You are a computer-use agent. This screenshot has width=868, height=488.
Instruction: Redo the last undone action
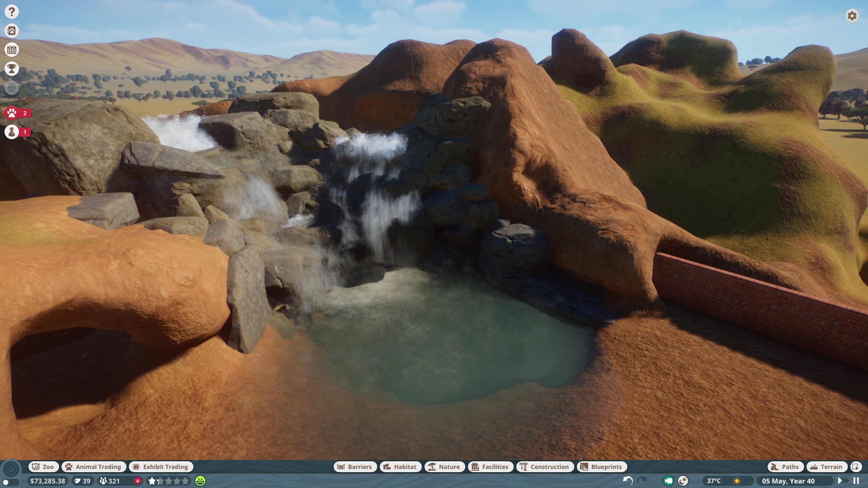[x=642, y=481]
